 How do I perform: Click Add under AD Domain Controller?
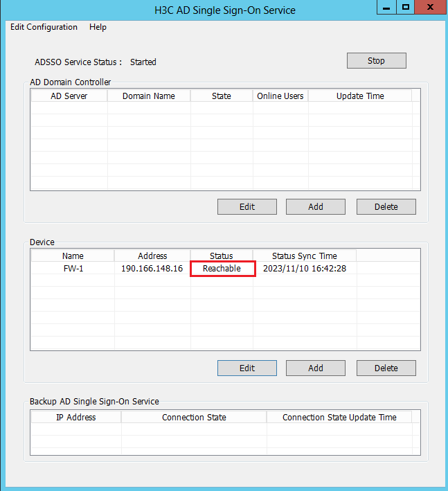click(x=316, y=206)
